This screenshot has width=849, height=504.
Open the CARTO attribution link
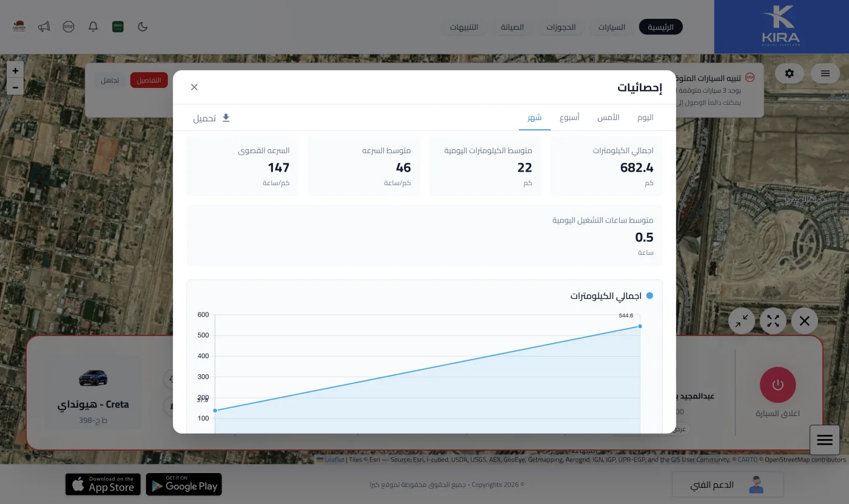[747, 460]
